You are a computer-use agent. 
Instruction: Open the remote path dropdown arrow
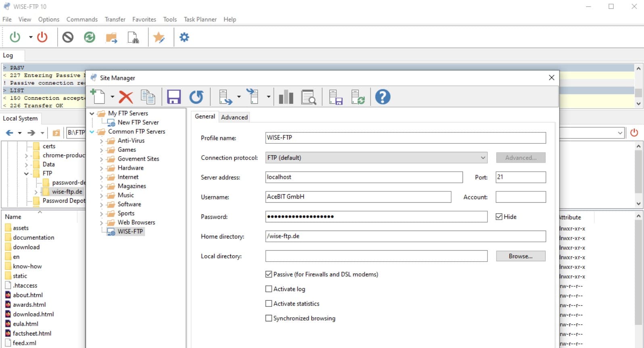[x=620, y=132]
